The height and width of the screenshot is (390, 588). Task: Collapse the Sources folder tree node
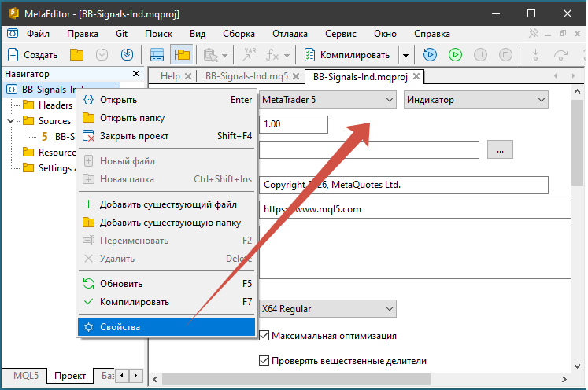[x=10, y=120]
